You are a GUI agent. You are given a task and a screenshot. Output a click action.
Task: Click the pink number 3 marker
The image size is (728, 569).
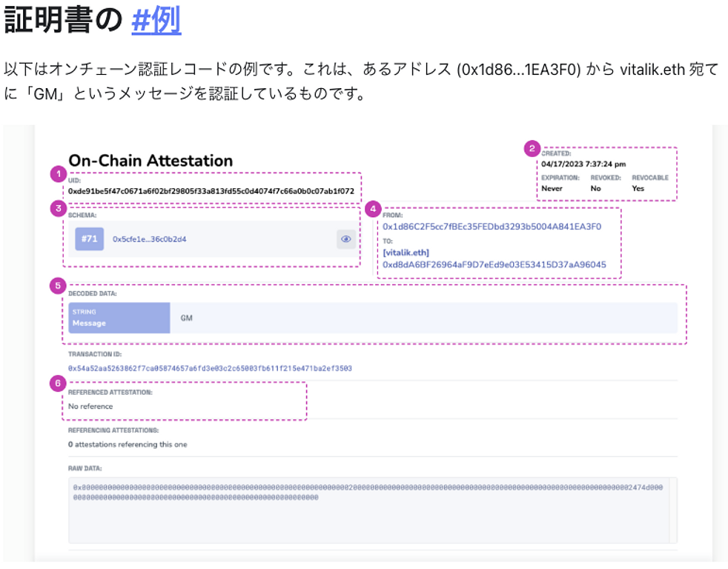point(58,208)
